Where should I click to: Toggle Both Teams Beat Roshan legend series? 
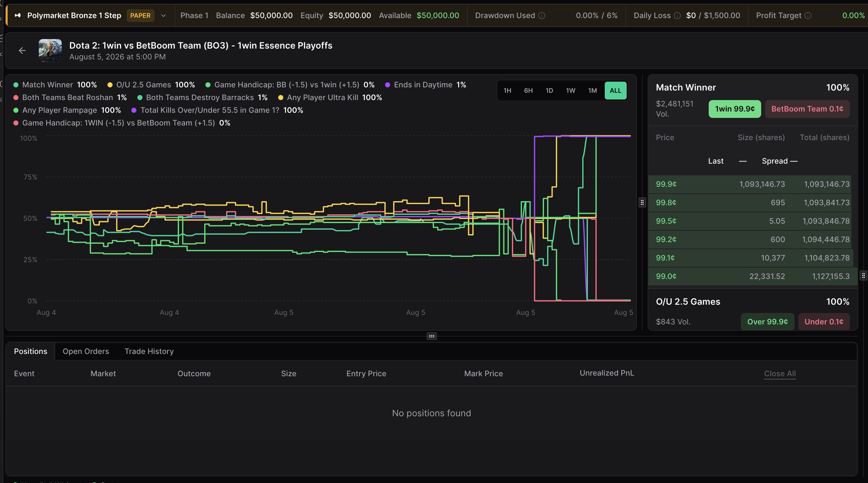(70, 98)
